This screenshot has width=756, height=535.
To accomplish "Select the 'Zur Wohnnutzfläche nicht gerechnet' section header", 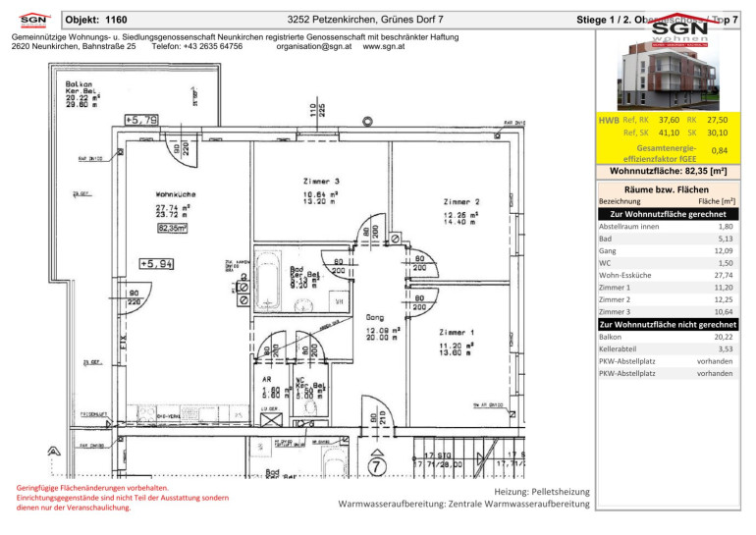I will (669, 324).
